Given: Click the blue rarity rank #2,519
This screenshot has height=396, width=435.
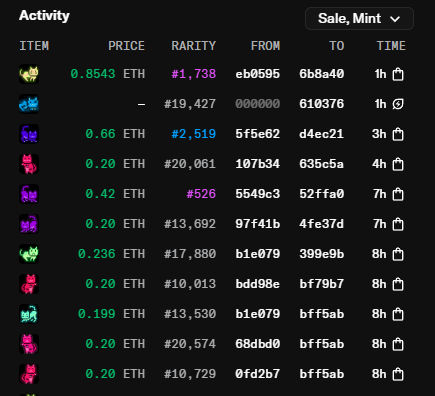Looking at the screenshot, I should pos(194,134).
